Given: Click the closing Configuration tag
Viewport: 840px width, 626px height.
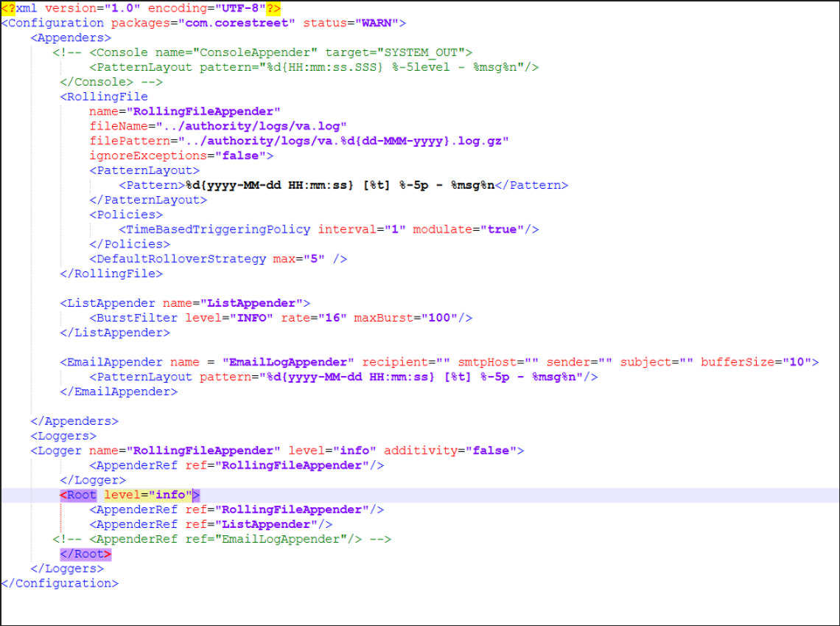Looking at the screenshot, I should tap(59, 583).
